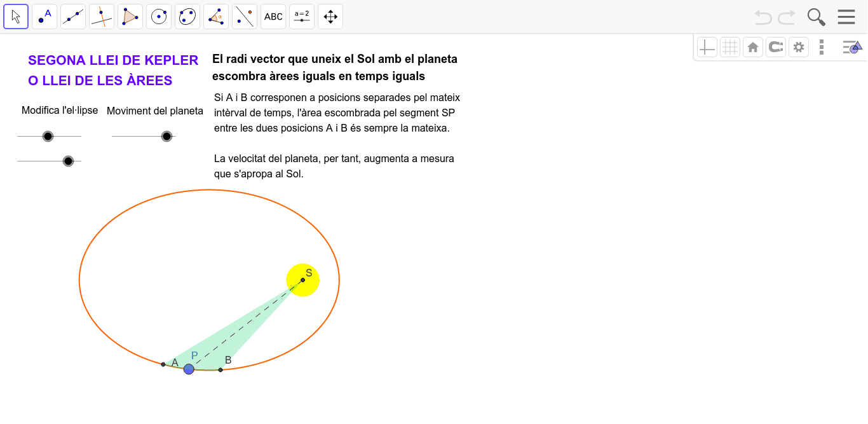Click the sentence 'La velocitat del planeta'
Viewport: 868px width, 424px height.
click(x=334, y=166)
